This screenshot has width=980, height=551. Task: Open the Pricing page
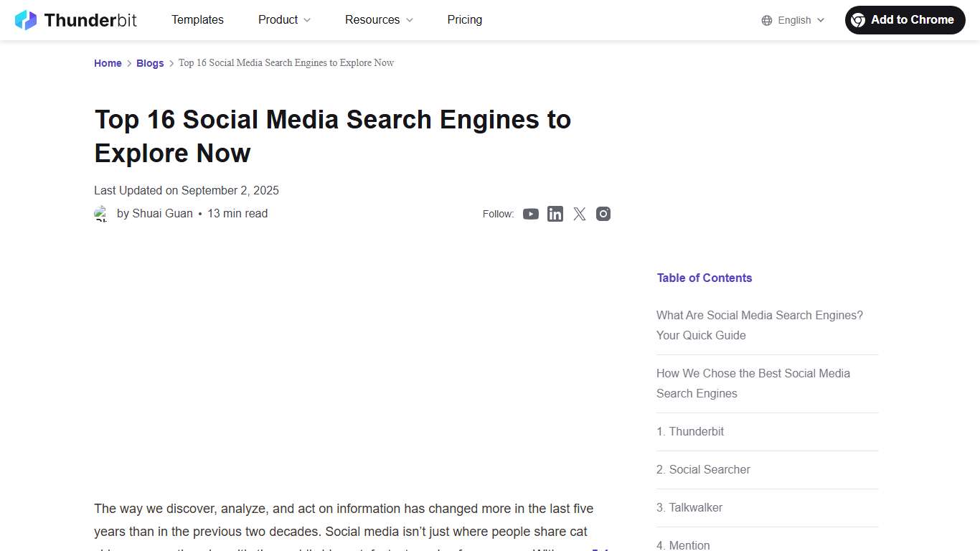click(x=464, y=19)
